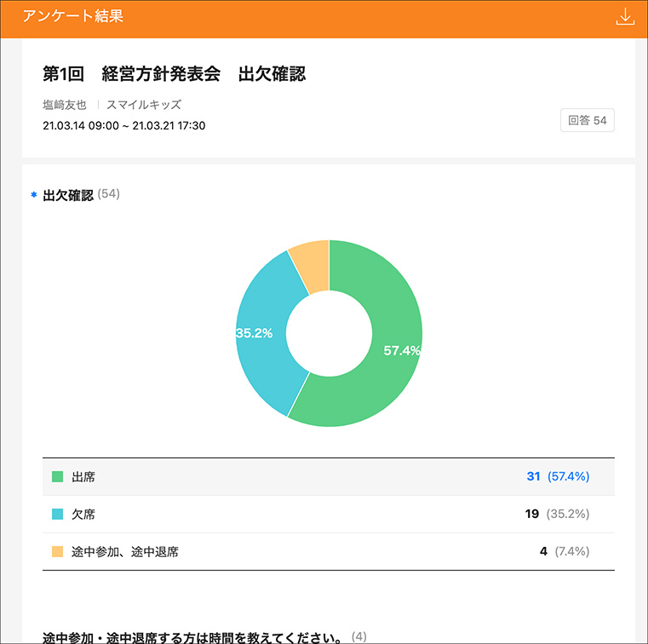Click the スマイルキッズ organization name

[x=144, y=106]
